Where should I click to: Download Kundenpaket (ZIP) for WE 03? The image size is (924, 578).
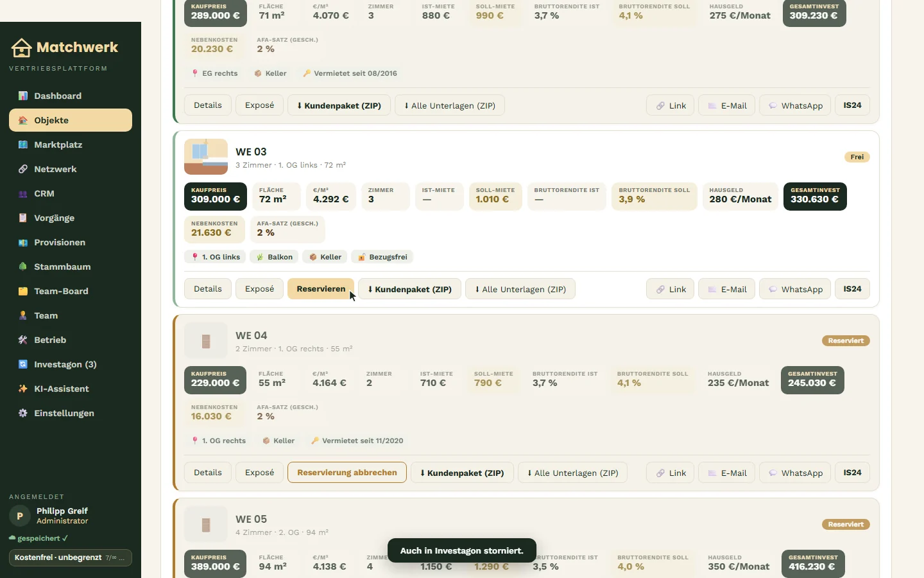click(x=409, y=289)
